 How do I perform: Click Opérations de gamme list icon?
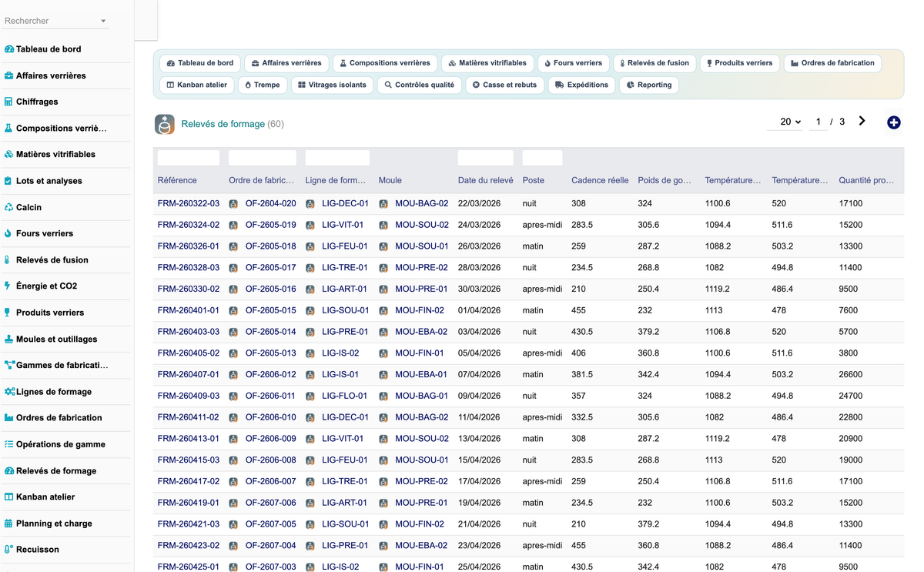pos(9,444)
